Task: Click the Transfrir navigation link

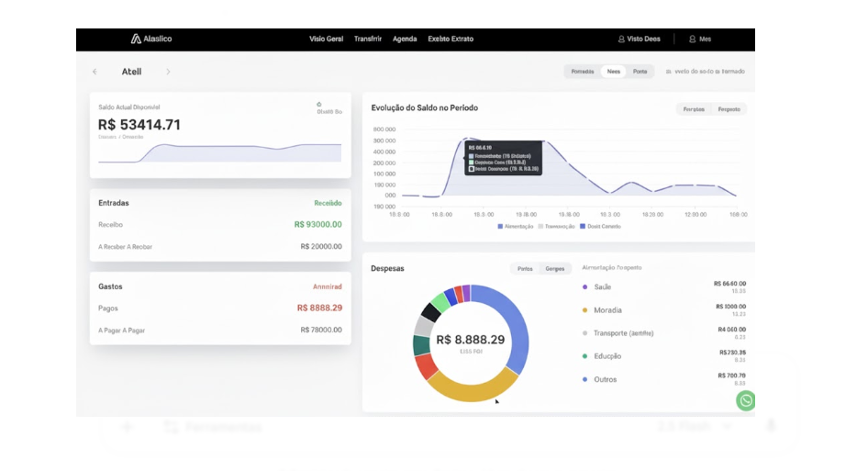Action: pyautogui.click(x=367, y=39)
